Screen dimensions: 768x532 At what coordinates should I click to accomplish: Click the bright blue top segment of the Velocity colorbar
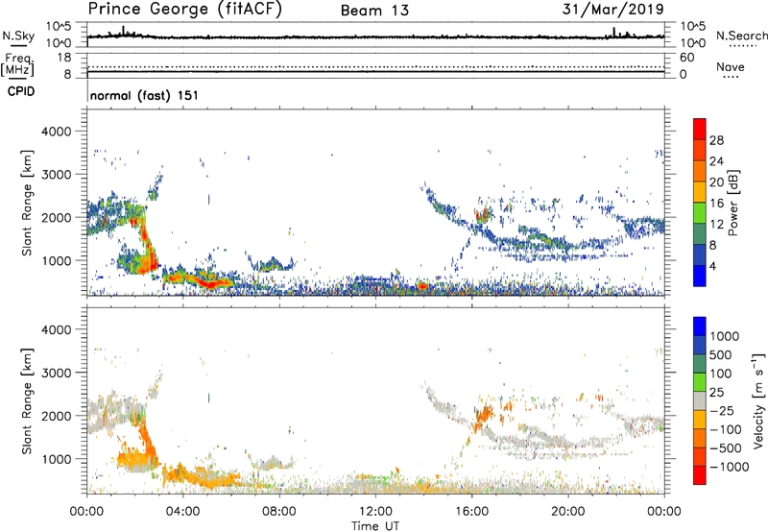pos(700,326)
